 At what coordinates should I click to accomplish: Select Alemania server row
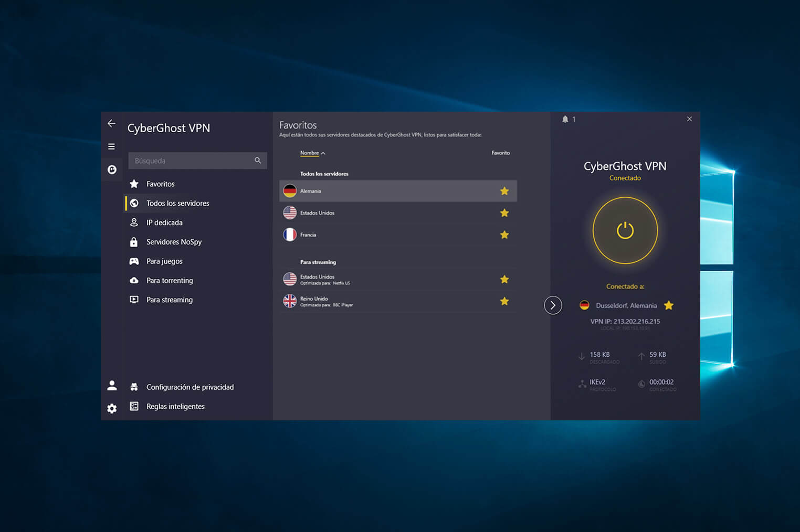tap(398, 191)
